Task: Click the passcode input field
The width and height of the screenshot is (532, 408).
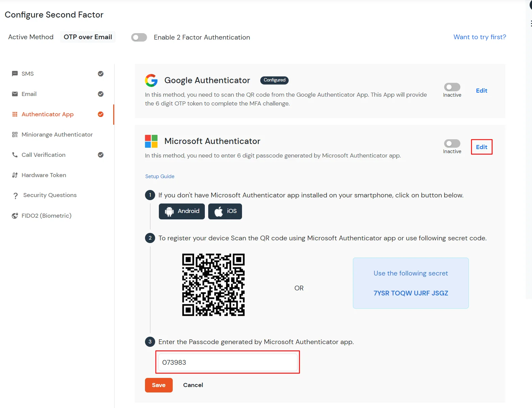Action: coord(228,362)
